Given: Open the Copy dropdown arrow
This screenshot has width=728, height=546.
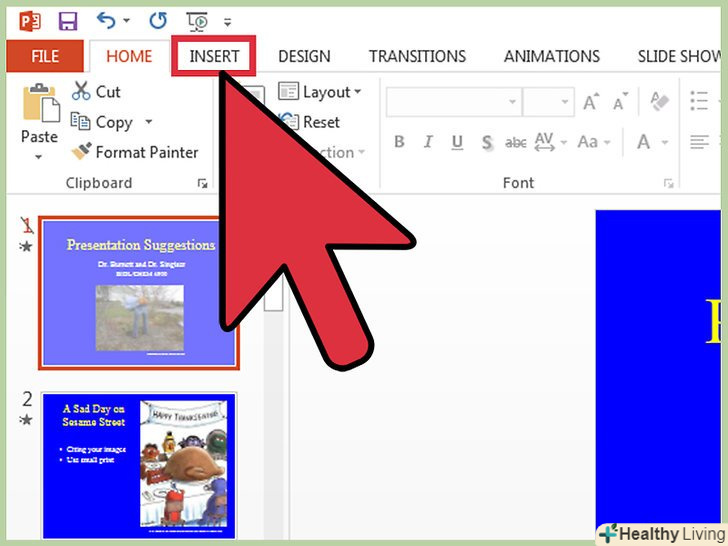Looking at the screenshot, I should (x=149, y=122).
